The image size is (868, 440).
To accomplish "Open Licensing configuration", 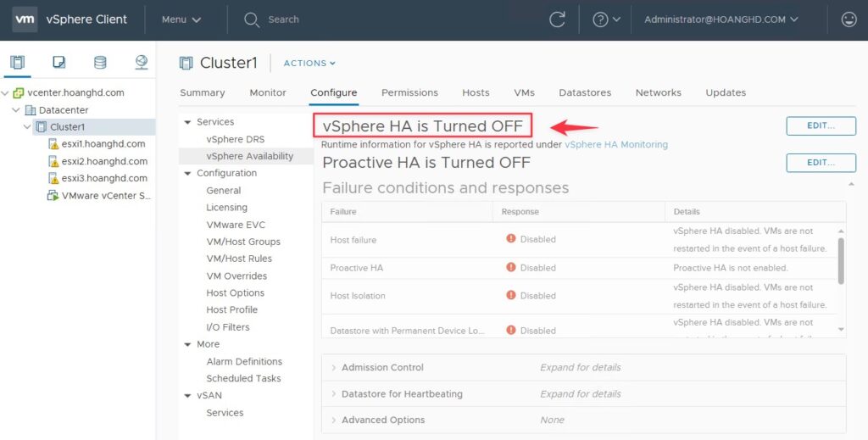I will [227, 208].
